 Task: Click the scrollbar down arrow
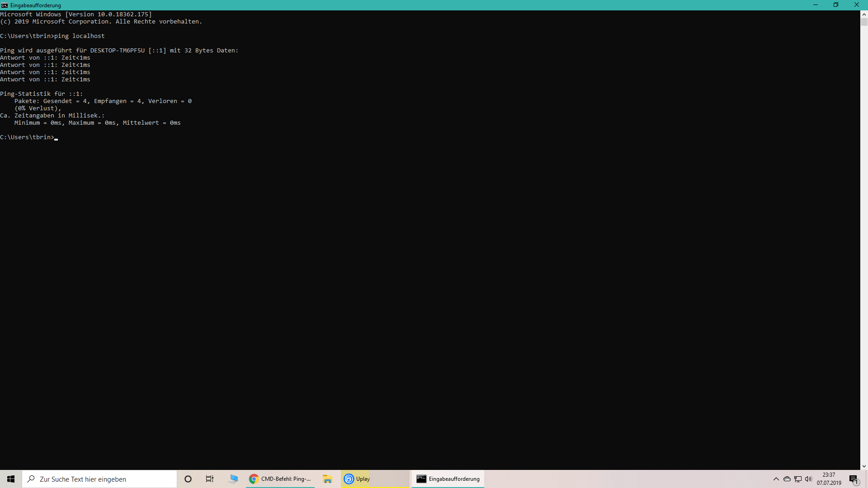pos(864,466)
